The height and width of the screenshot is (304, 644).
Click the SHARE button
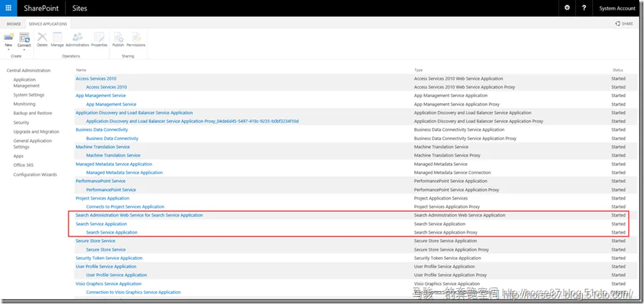[624, 24]
